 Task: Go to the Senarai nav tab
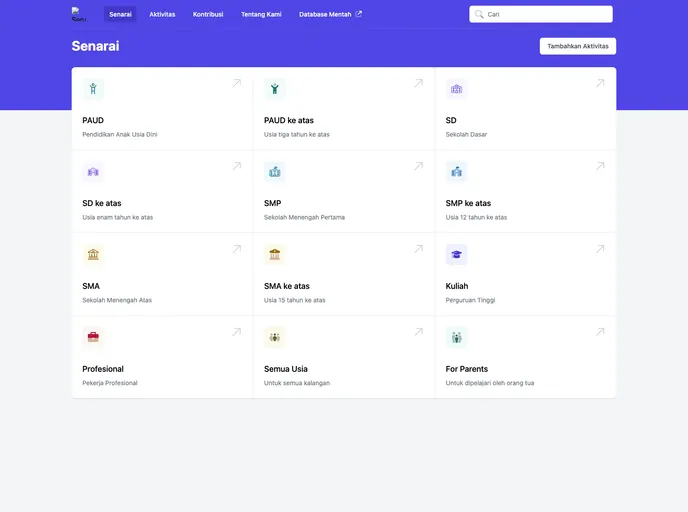click(x=120, y=14)
